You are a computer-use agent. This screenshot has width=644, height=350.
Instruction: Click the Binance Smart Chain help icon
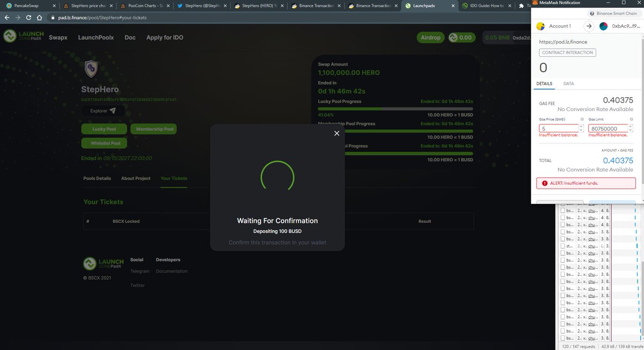pos(591,13)
